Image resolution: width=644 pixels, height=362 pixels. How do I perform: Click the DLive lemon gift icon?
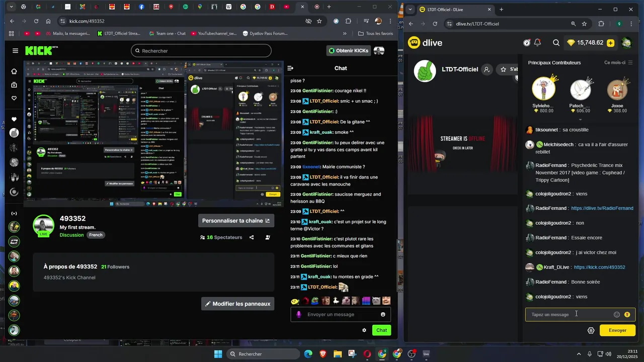[627, 314]
